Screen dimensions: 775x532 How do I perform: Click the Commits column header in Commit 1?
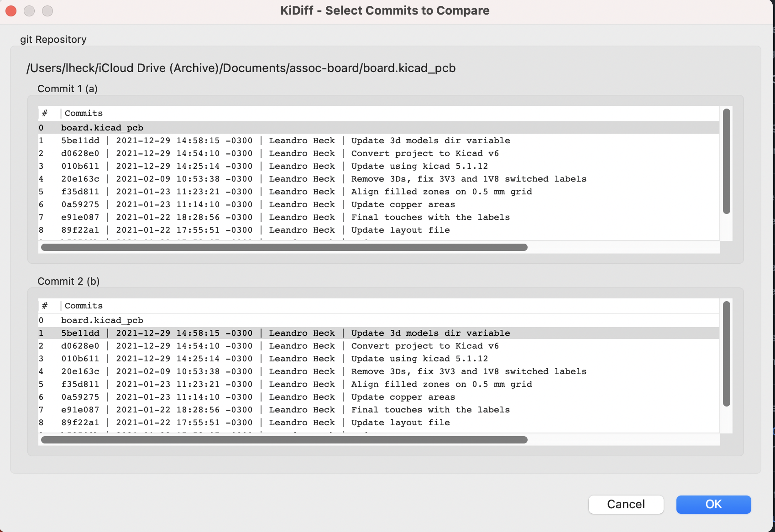click(x=390, y=113)
